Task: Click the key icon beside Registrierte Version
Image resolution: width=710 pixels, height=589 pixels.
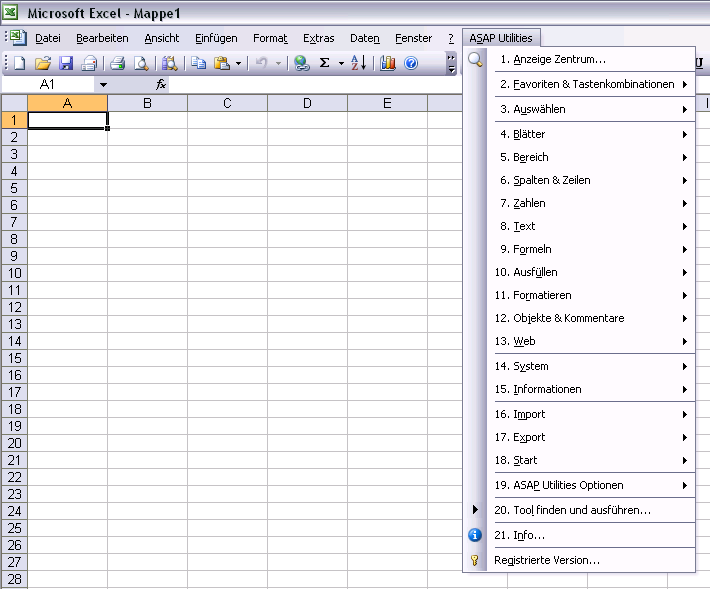Action: tap(475, 560)
